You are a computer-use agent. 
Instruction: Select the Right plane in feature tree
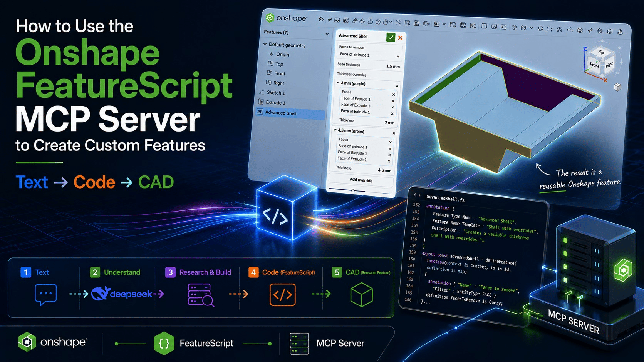279,83
